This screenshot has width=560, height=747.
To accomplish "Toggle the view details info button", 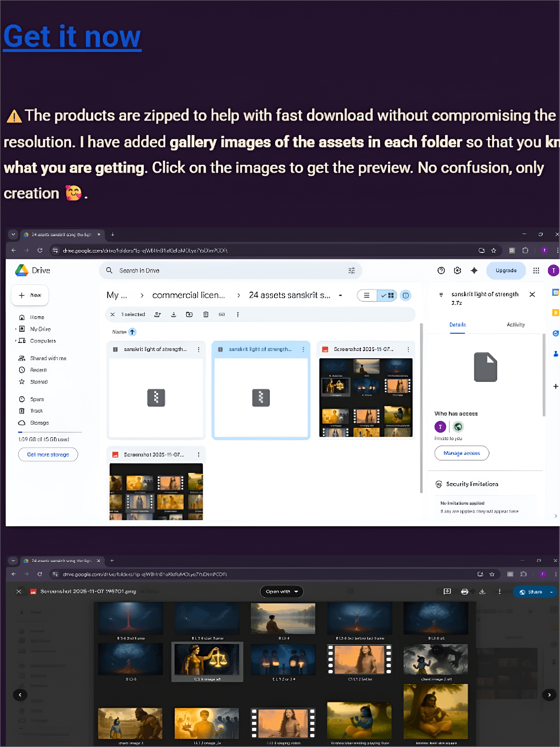I will [405, 296].
